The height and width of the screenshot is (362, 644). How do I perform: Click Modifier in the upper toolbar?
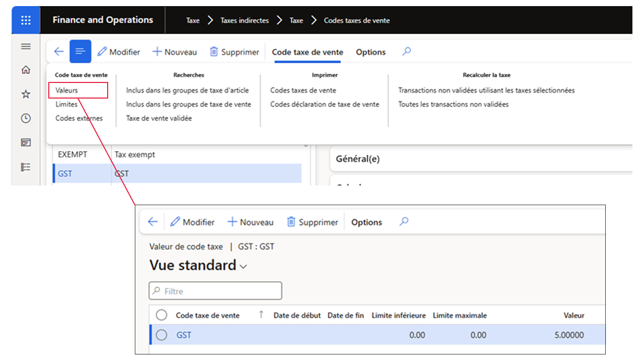tap(119, 52)
